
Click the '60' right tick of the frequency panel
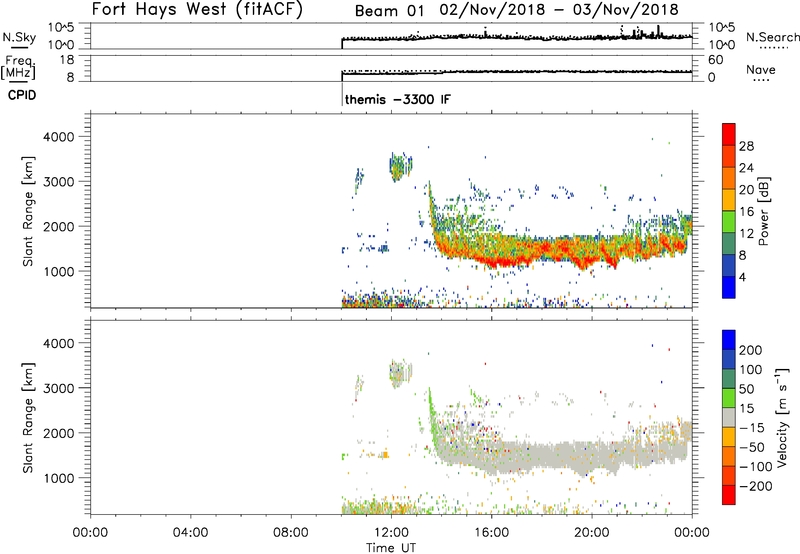pos(715,60)
